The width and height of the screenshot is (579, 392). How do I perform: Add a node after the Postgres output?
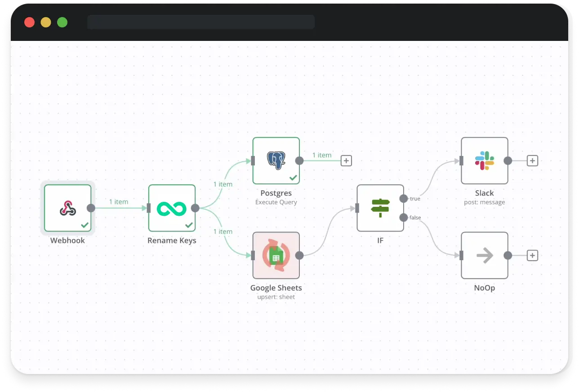[346, 160]
